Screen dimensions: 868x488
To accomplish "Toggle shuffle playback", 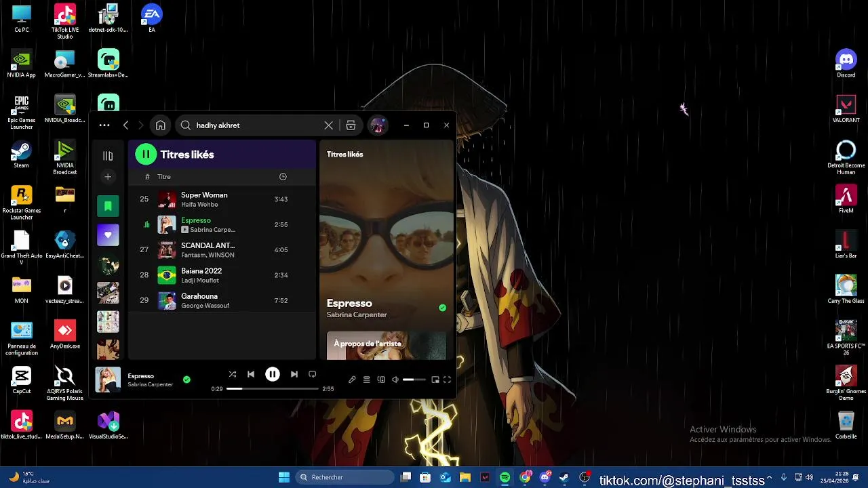I will coord(233,374).
